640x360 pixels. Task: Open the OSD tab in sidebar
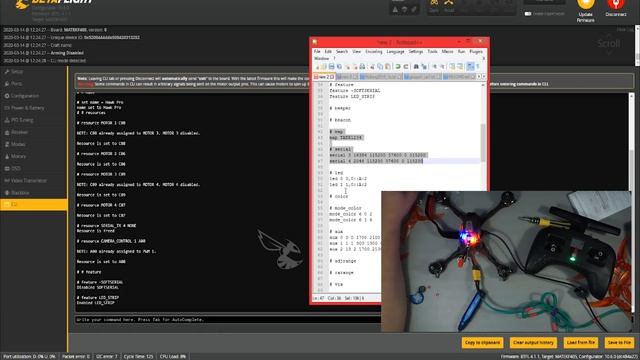click(33, 168)
